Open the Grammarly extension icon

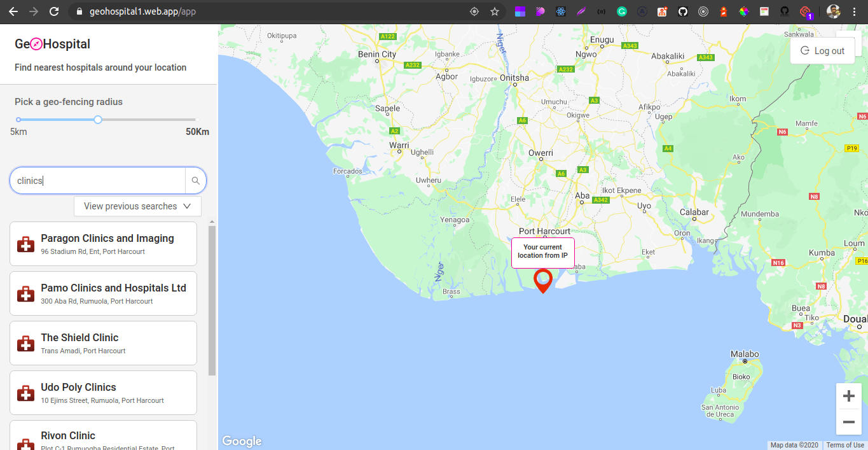[622, 11]
